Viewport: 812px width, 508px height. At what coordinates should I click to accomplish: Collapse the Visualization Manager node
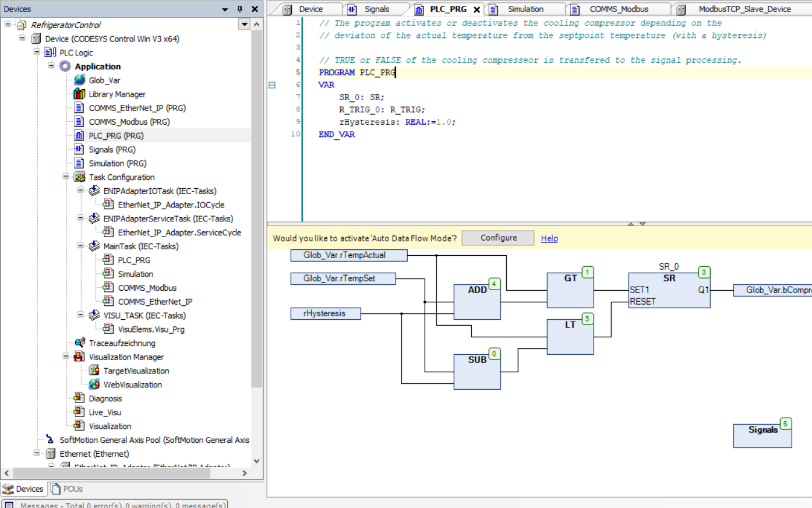tap(66, 357)
